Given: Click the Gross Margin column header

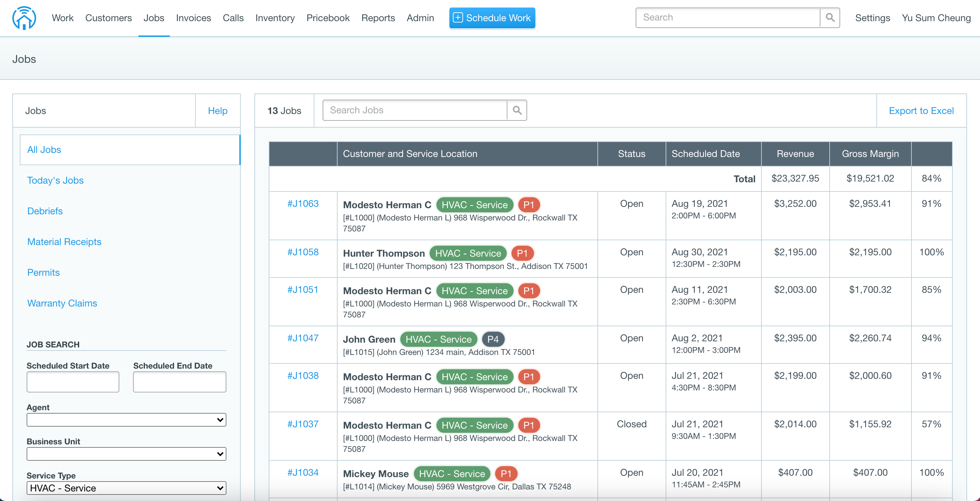Looking at the screenshot, I should point(870,154).
